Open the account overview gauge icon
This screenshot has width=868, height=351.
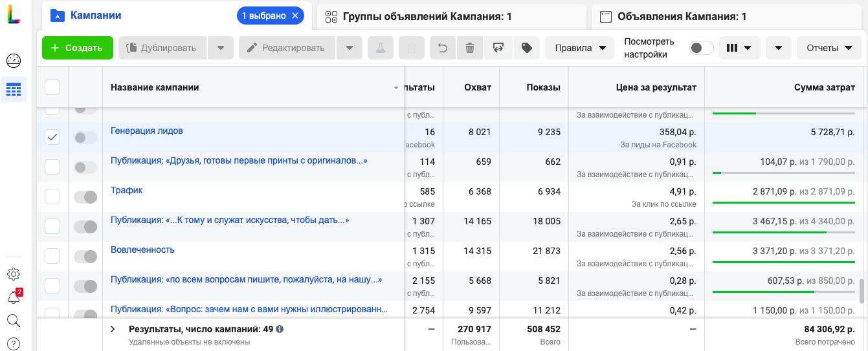point(14,61)
